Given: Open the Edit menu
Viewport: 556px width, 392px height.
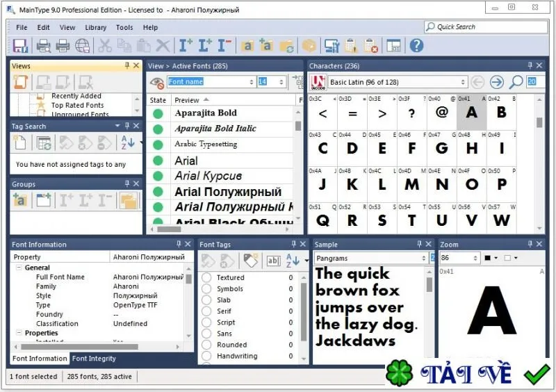Looking at the screenshot, I should [x=43, y=27].
